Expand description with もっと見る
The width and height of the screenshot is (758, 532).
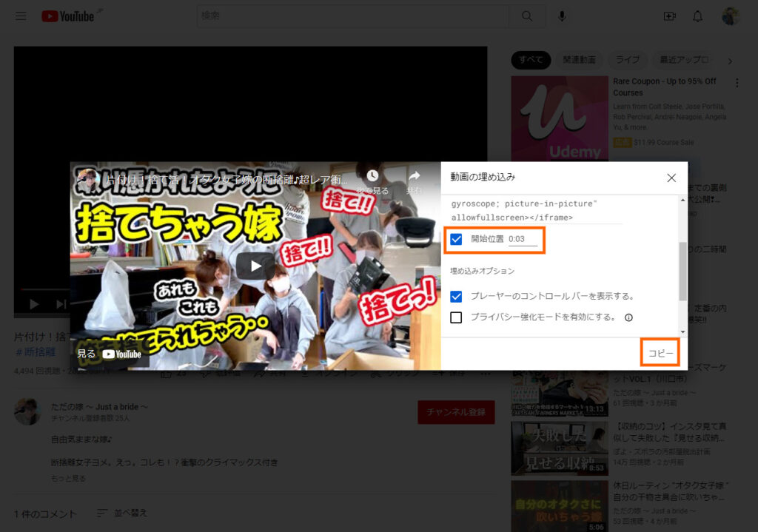pyautogui.click(x=68, y=478)
